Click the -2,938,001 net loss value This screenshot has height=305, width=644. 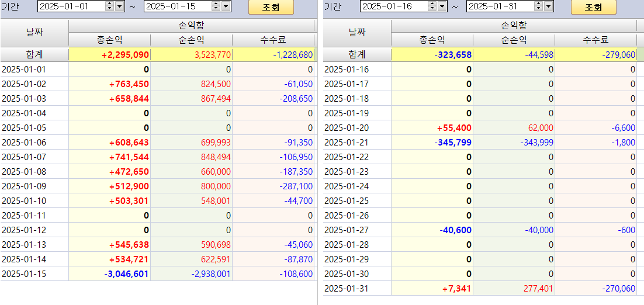[211, 274]
